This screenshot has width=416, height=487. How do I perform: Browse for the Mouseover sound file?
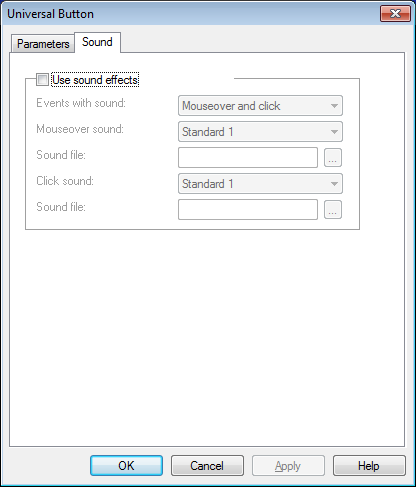[x=333, y=158]
